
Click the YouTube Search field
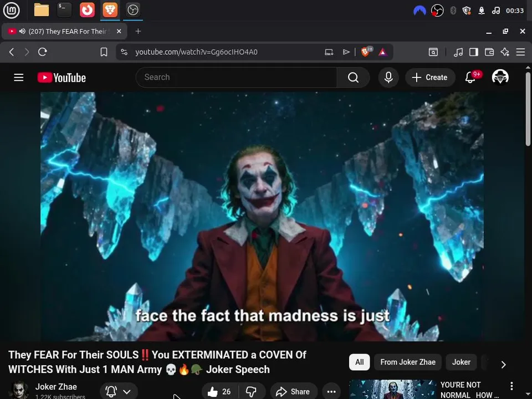point(236,78)
